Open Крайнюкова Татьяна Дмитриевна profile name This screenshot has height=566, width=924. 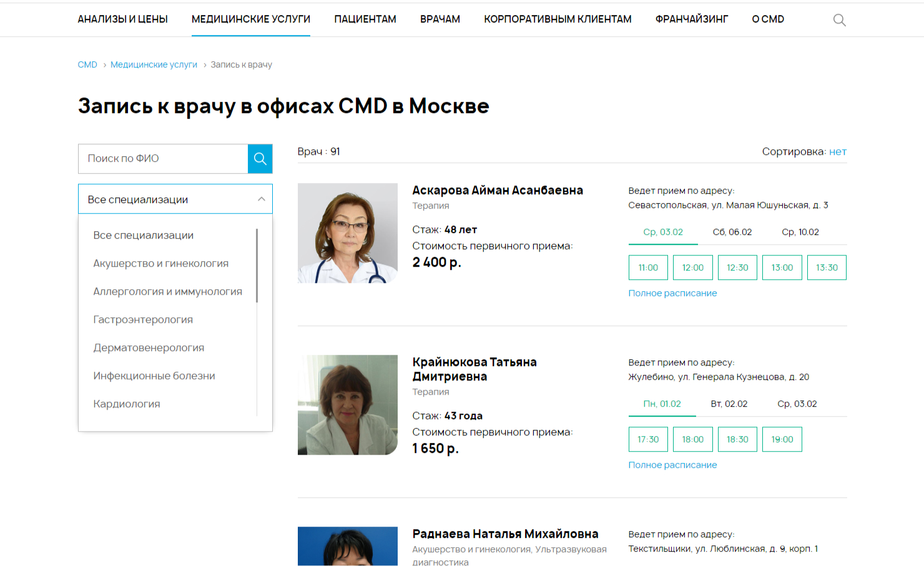tap(474, 369)
